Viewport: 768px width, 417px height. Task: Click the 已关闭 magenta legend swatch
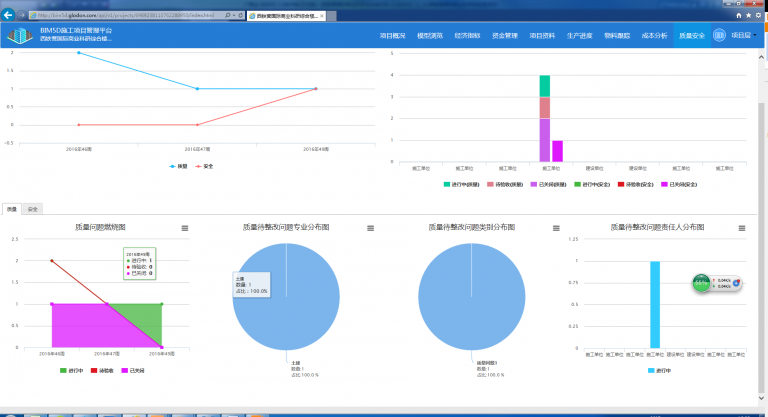point(124,370)
